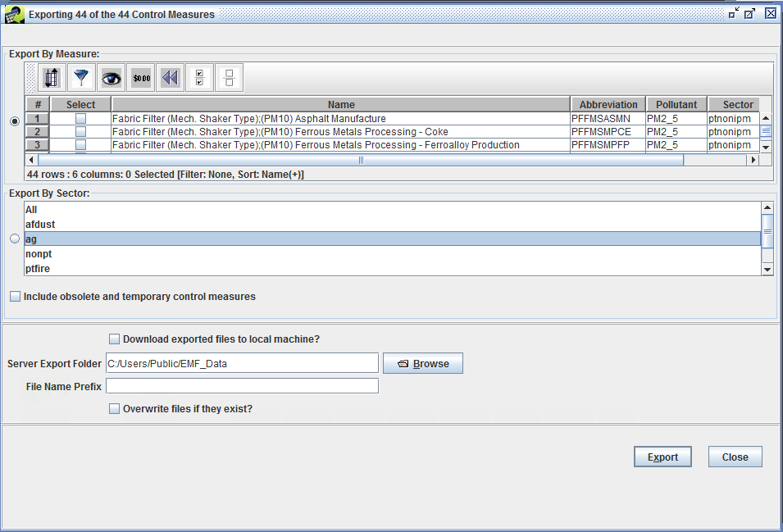Open Browse for the server export folder
Image resolution: width=783 pixels, height=532 pixels.
[422, 362]
